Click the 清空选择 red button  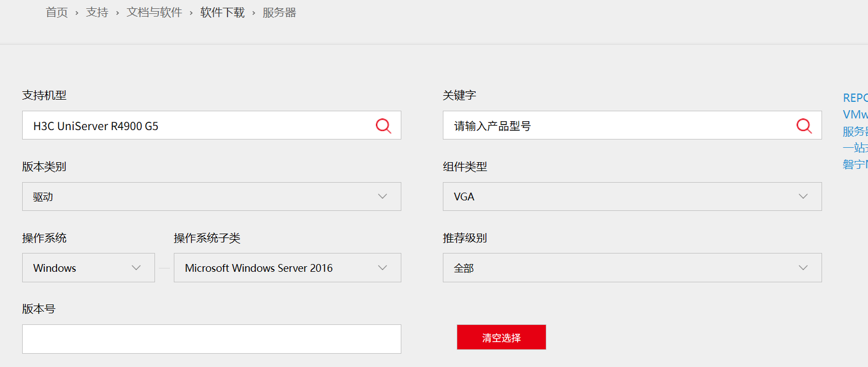click(x=501, y=337)
